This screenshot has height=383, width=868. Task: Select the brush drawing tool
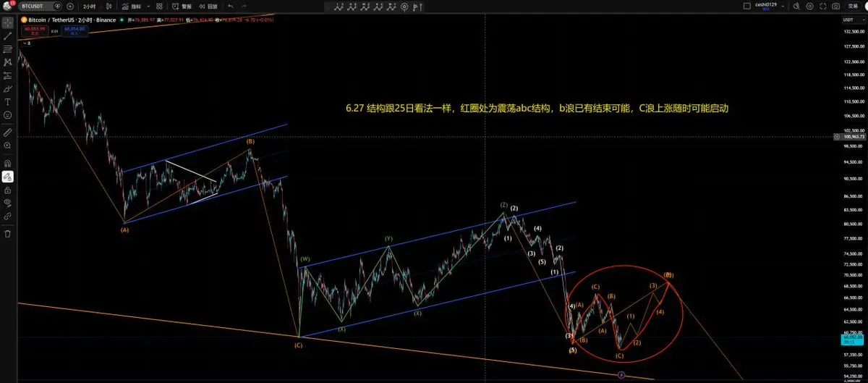tap(8, 88)
